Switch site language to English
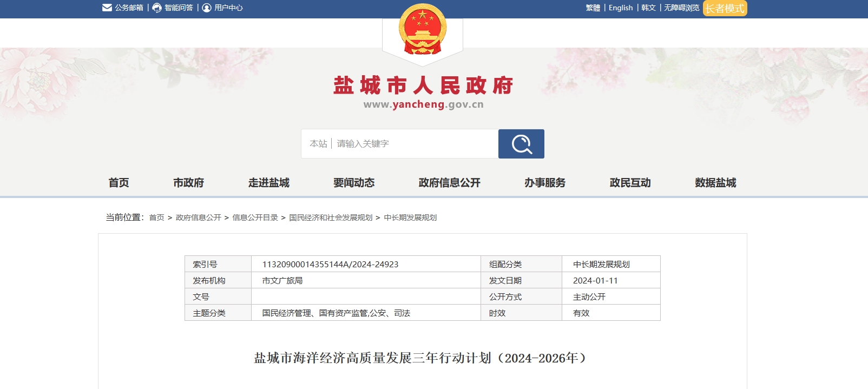868x389 pixels. (x=620, y=8)
